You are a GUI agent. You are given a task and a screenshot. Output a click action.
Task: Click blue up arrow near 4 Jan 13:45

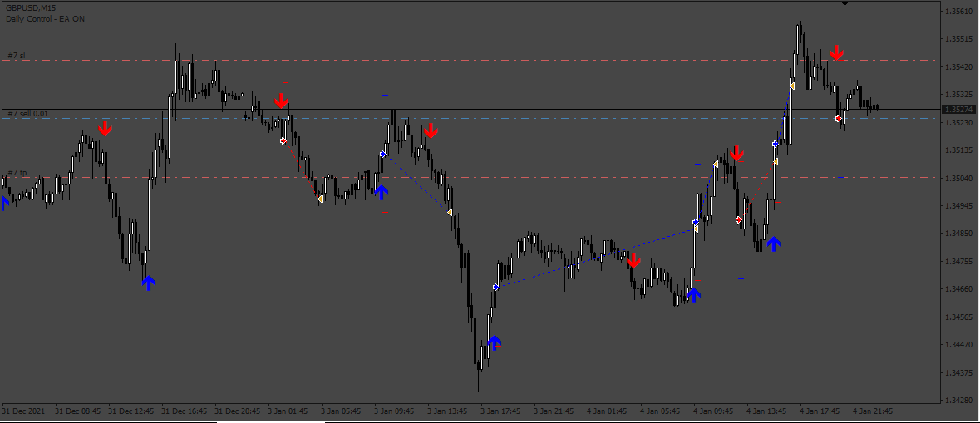(774, 243)
